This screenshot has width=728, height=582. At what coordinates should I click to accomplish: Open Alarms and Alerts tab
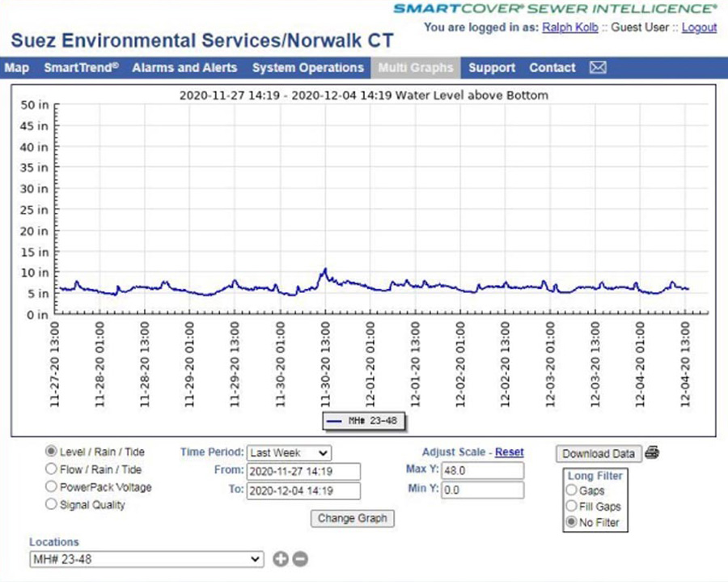(184, 68)
